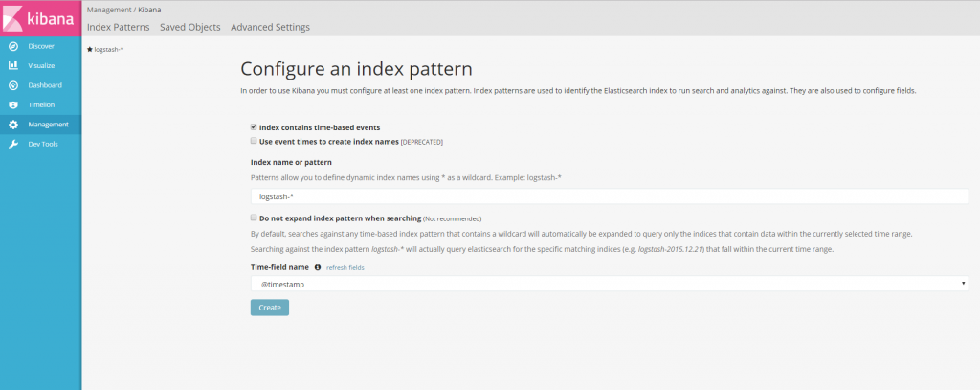
Task: Open Dashboard using its gauge icon
Action: pyautogui.click(x=13, y=85)
